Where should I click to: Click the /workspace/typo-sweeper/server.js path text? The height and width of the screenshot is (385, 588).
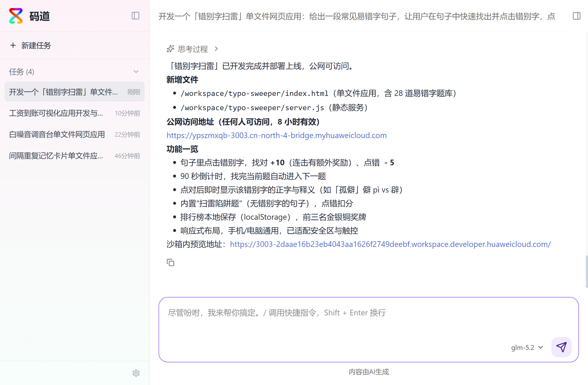click(252, 107)
